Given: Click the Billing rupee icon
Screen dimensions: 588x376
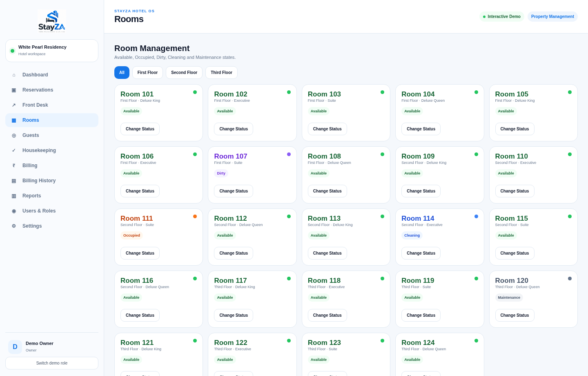Looking at the screenshot, I should pyautogui.click(x=14, y=166).
